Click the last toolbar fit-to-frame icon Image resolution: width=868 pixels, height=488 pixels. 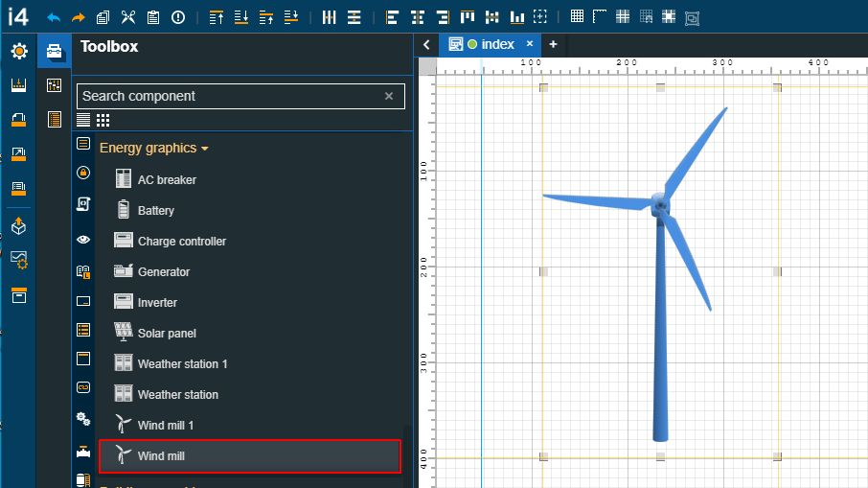(x=692, y=18)
